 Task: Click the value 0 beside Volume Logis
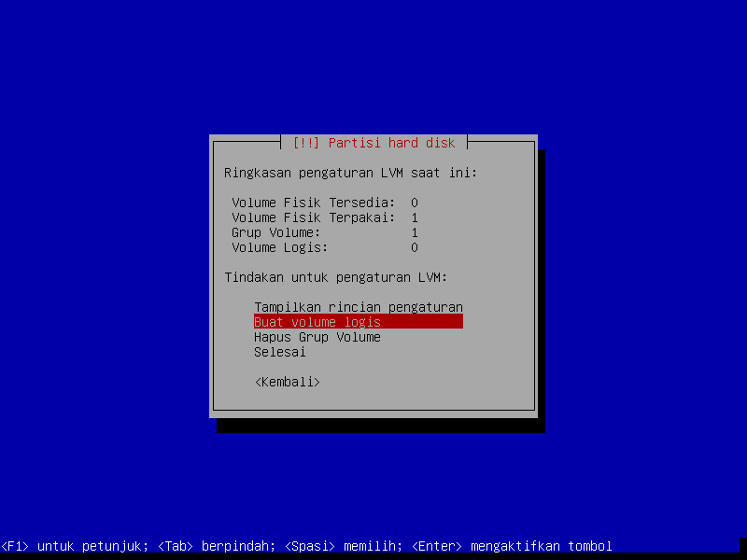[414, 247]
